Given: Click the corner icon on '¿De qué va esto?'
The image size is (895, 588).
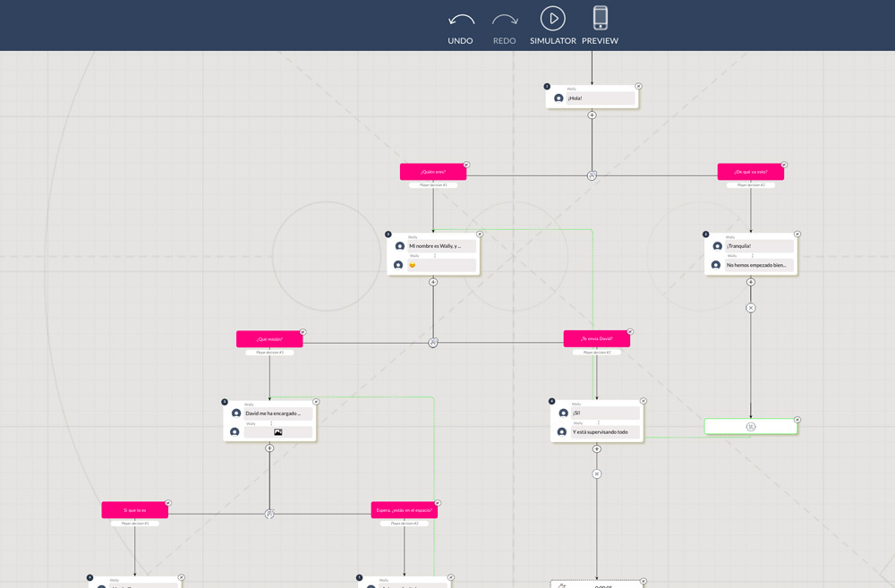Looking at the screenshot, I should pos(784,165).
